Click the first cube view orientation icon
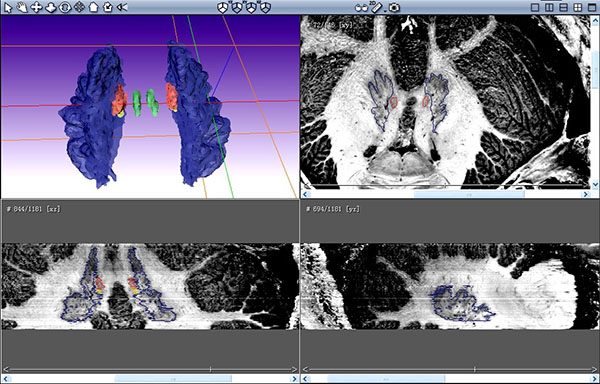 (x=223, y=8)
